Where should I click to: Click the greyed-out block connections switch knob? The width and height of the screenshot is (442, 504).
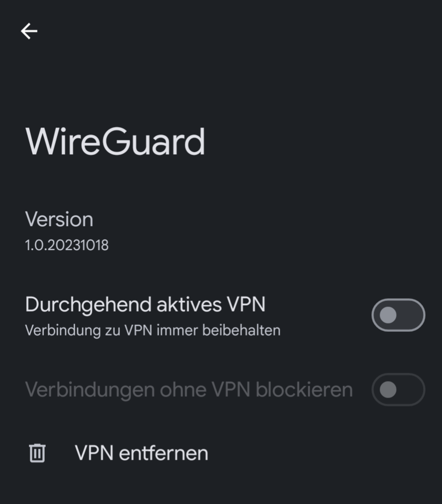388,390
